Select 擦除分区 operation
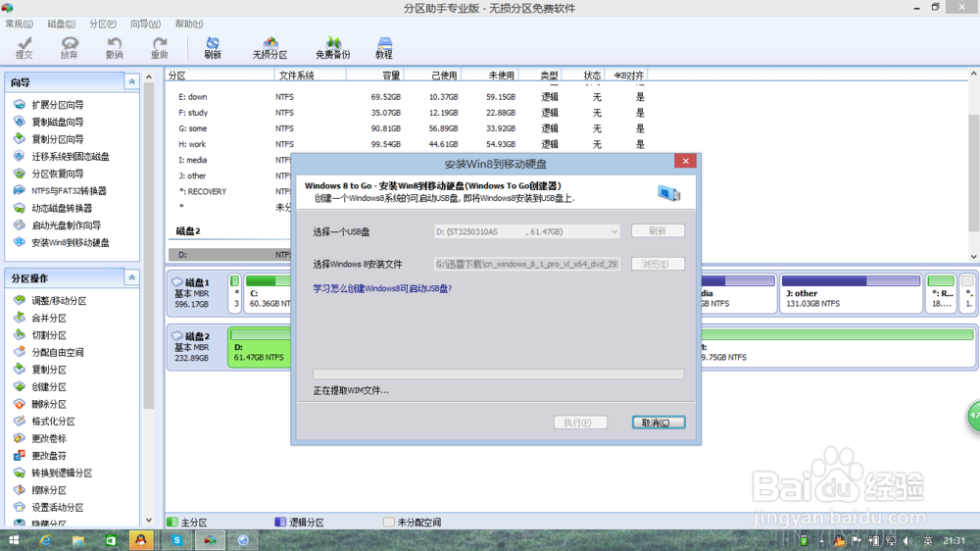980x551 pixels. click(x=49, y=489)
